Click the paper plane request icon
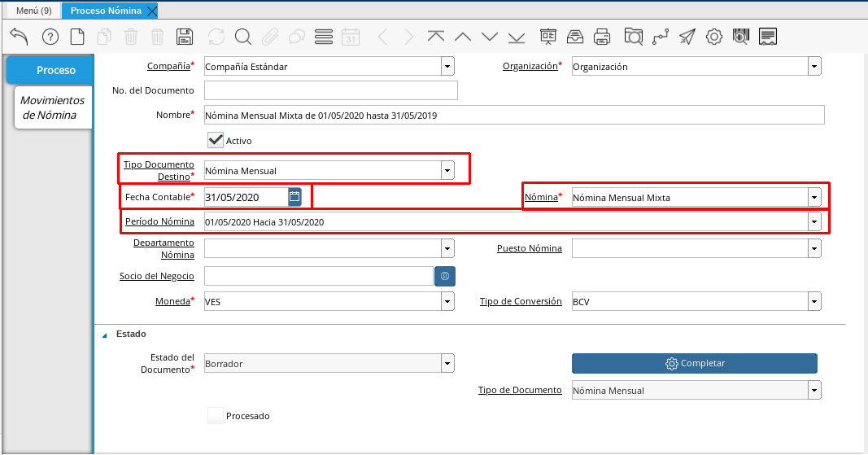The height and width of the screenshot is (455, 868). click(687, 37)
